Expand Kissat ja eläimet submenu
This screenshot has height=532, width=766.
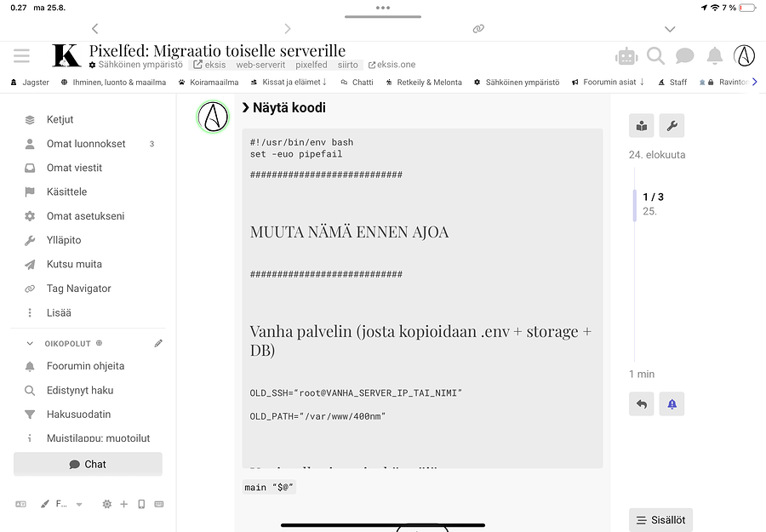tap(324, 82)
